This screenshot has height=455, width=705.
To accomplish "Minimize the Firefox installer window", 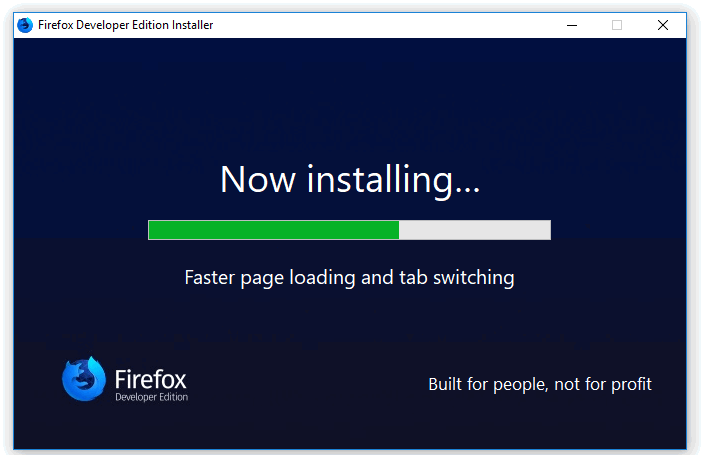I will 572,25.
